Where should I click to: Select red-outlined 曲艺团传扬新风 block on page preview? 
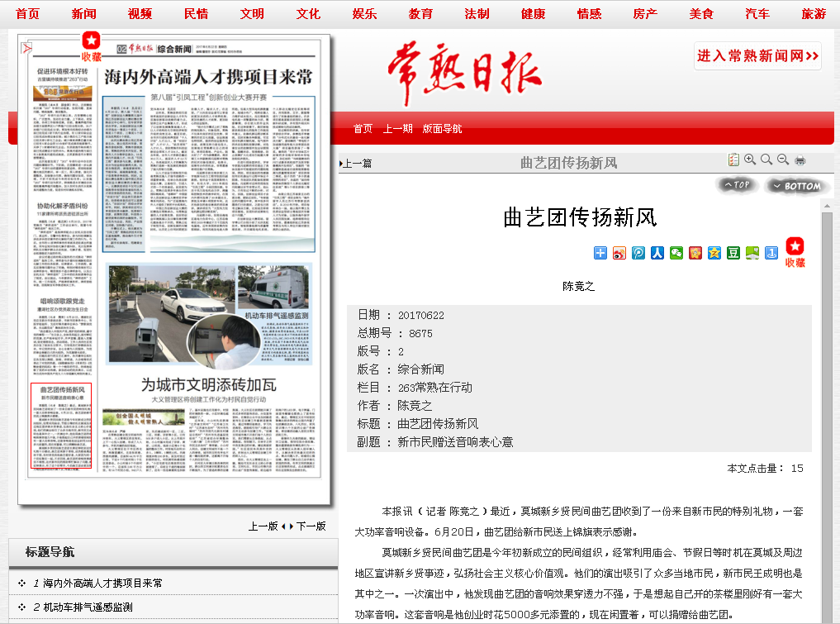point(62,426)
